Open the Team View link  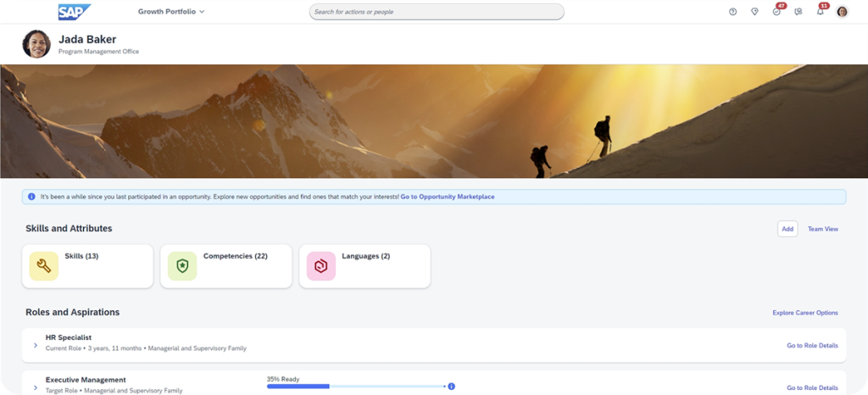(822, 229)
